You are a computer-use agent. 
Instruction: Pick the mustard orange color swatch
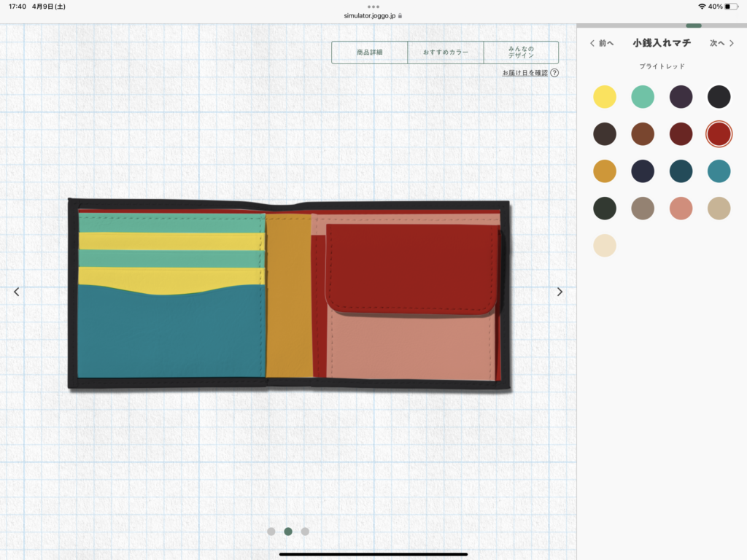coord(604,171)
